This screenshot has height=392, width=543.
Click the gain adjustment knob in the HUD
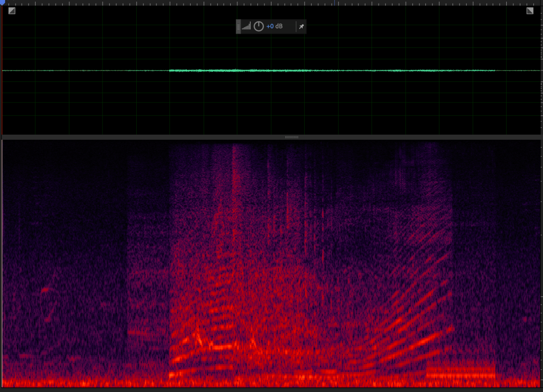click(258, 26)
